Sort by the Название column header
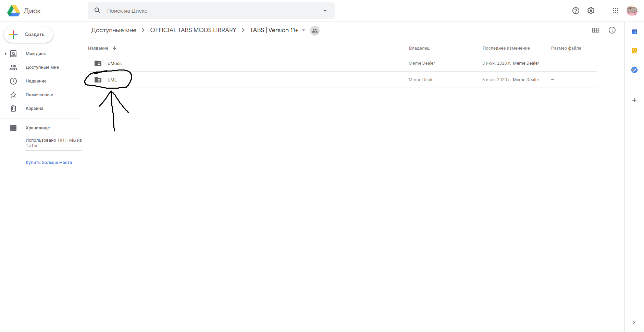This screenshot has width=644, height=332. pyautogui.click(x=98, y=48)
